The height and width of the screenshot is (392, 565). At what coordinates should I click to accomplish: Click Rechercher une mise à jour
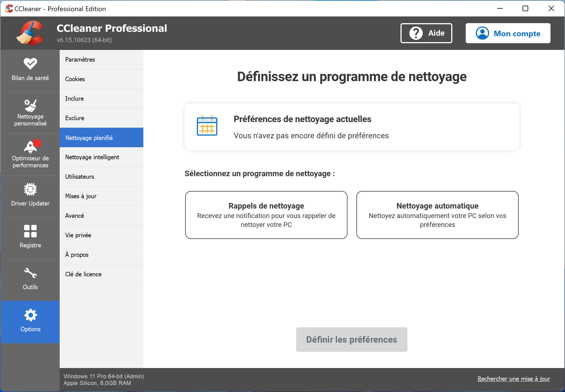(513, 379)
